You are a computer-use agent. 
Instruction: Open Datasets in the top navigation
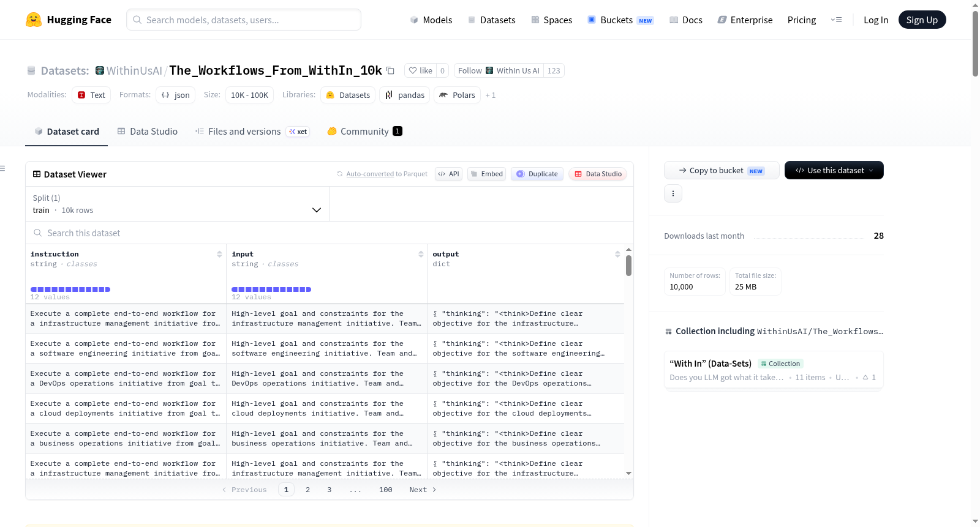point(491,20)
